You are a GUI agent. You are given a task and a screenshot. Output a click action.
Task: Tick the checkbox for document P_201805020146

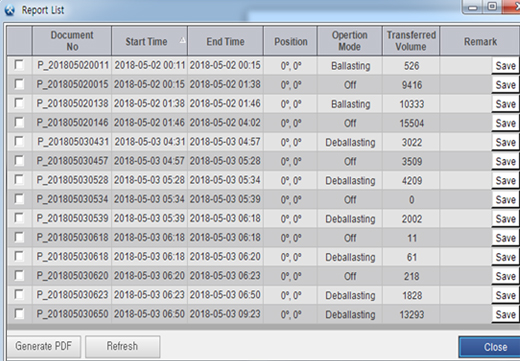(x=19, y=122)
